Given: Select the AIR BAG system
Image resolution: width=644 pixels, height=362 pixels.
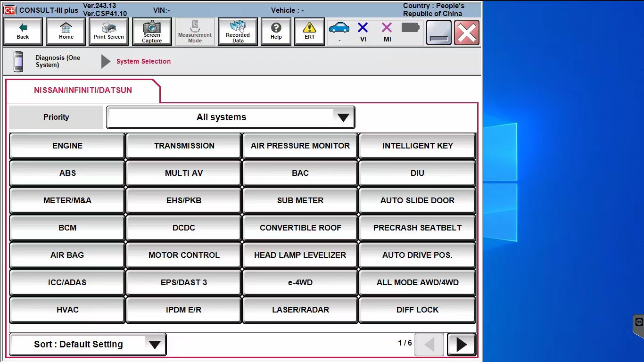Looking at the screenshot, I should click(x=67, y=255).
